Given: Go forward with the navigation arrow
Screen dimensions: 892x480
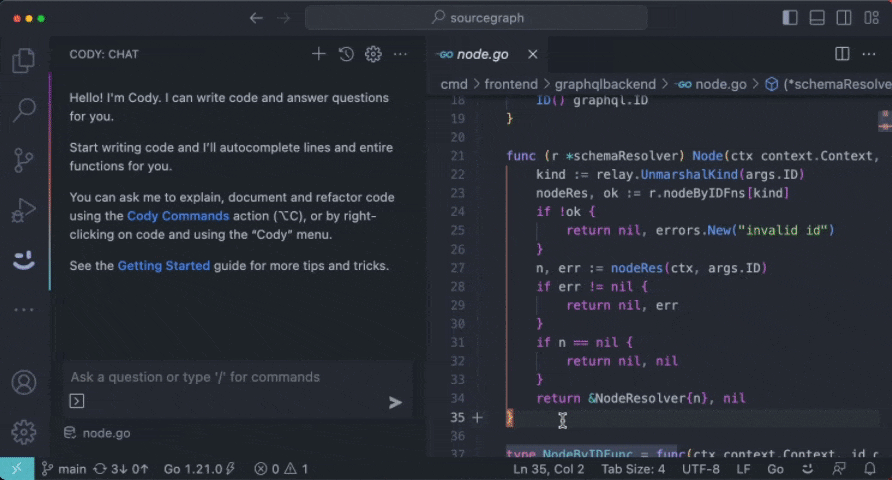Looking at the screenshot, I should 283,18.
